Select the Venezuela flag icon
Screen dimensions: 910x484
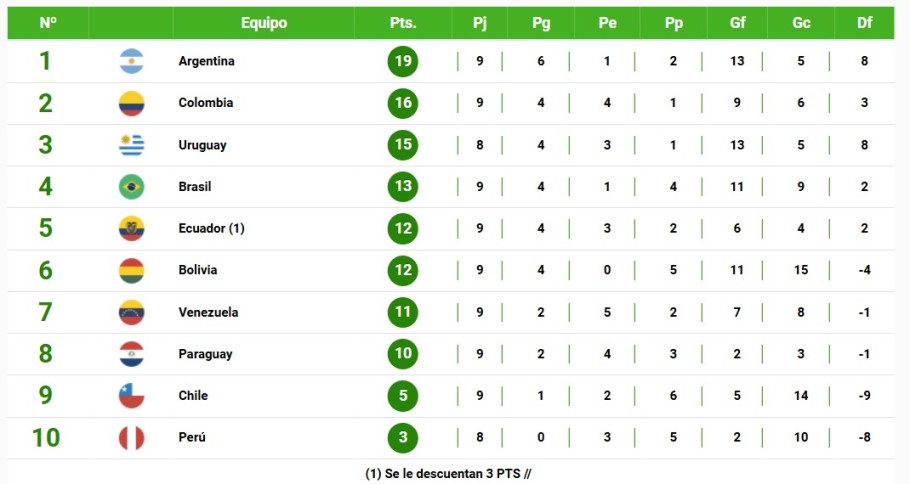click(132, 312)
